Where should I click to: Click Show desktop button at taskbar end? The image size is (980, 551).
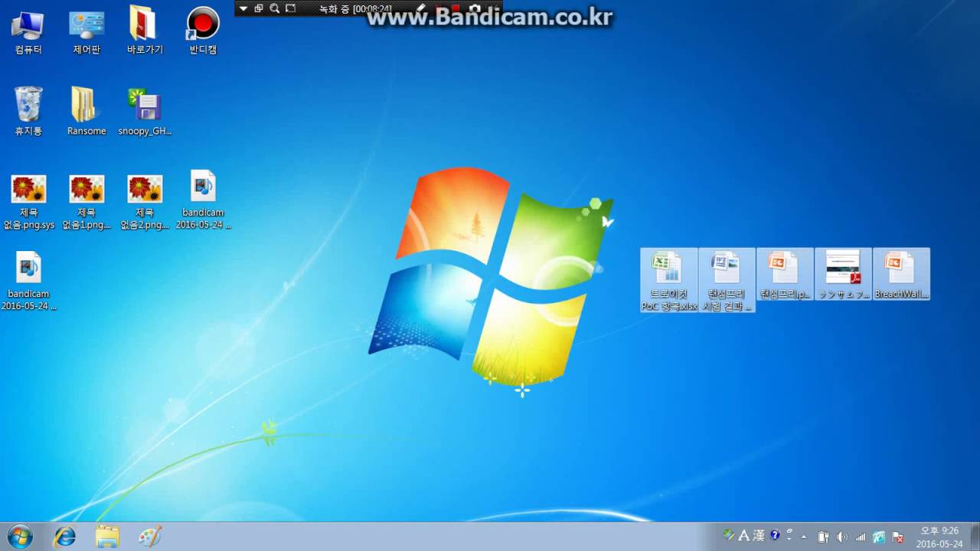[974, 537]
